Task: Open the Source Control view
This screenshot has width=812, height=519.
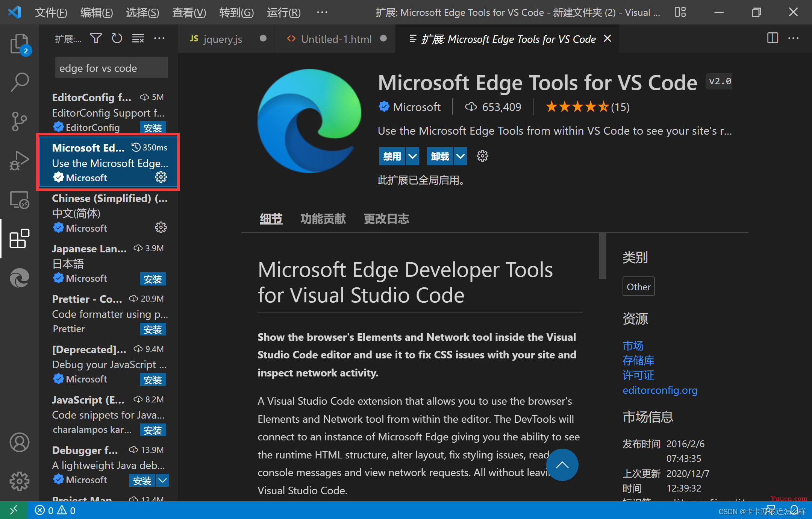Action: click(x=20, y=121)
